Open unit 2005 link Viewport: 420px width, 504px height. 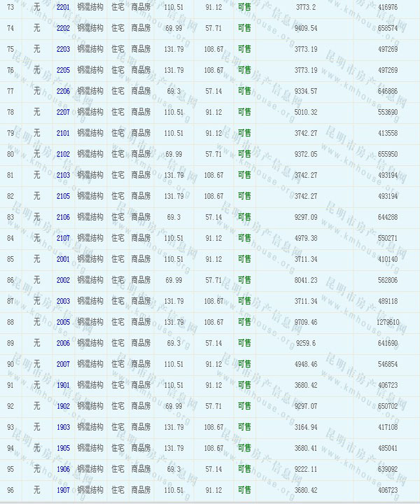pos(63,322)
